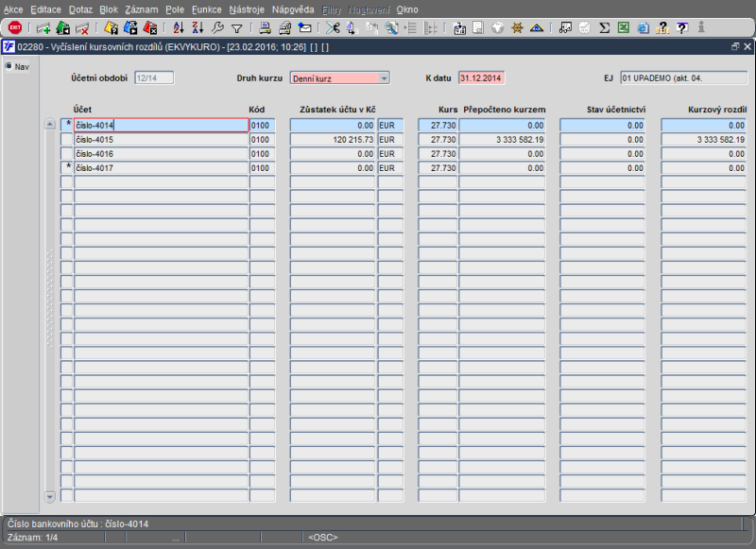The height and width of the screenshot is (549, 756).
Task: Click the insert new record icon
Action: click(43, 27)
